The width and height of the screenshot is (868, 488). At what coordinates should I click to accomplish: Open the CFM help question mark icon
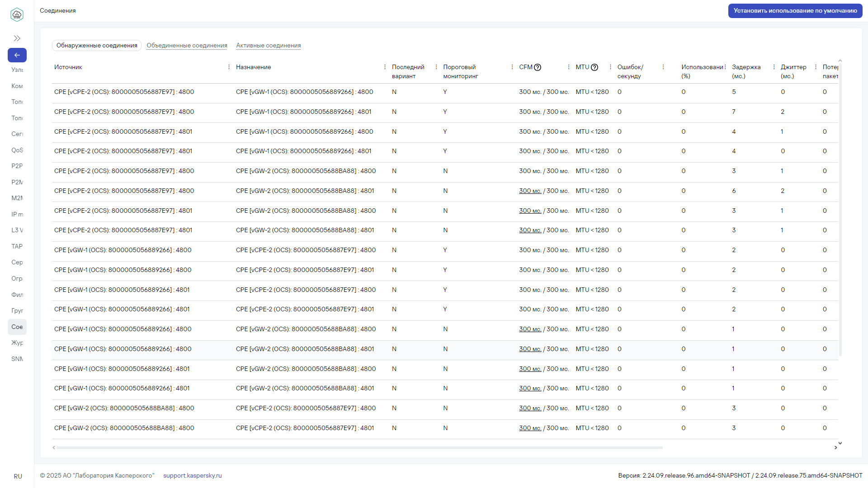(538, 67)
